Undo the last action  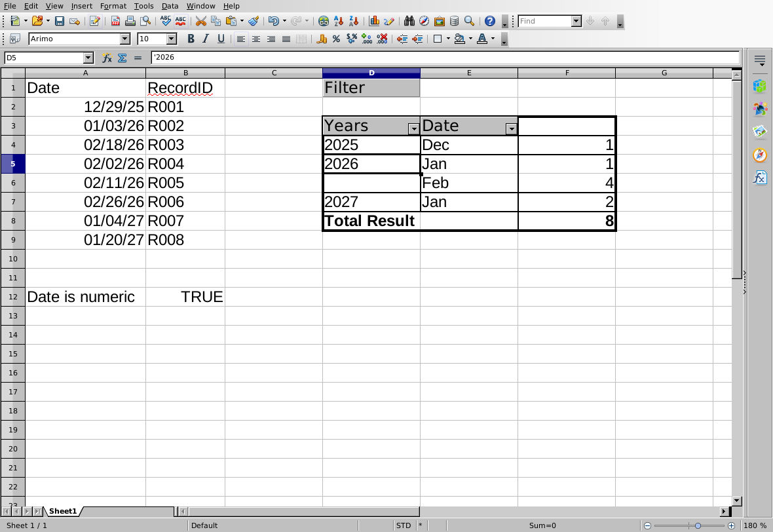pyautogui.click(x=274, y=21)
